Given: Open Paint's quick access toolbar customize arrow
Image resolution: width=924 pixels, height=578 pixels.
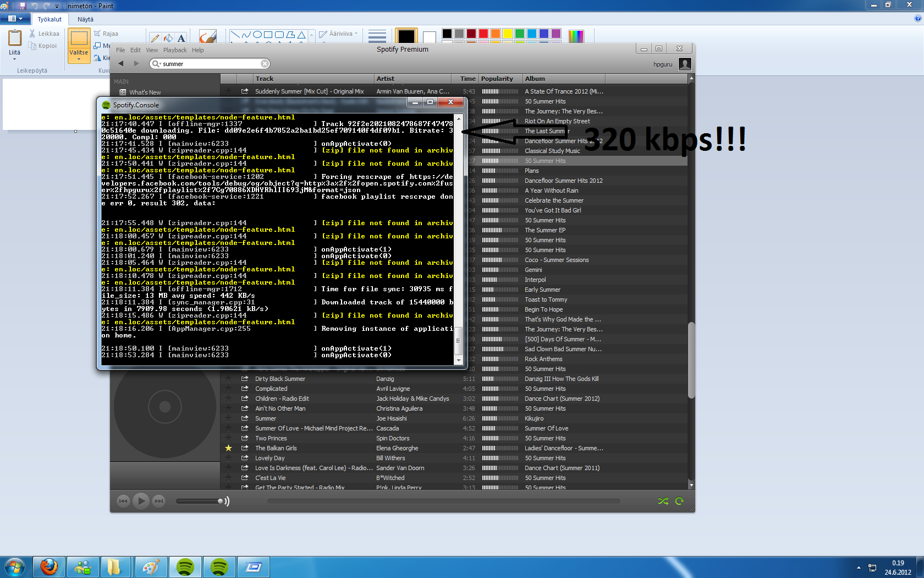Looking at the screenshot, I should point(57,6).
